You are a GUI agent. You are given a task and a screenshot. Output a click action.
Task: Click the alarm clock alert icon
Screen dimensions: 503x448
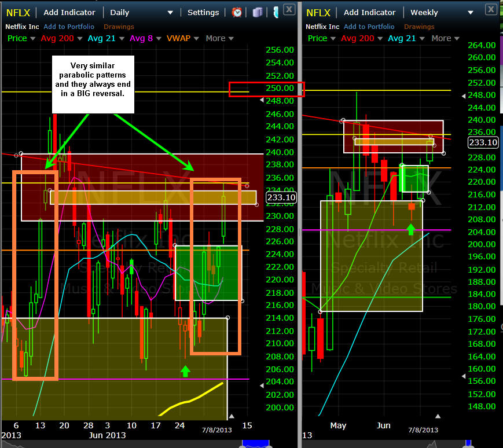coord(237,12)
